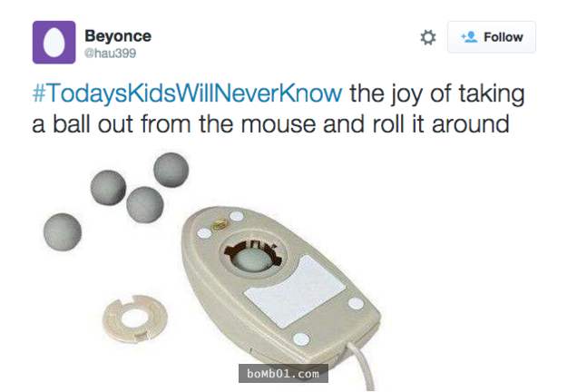Image resolution: width=567 pixels, height=392 pixels.
Task: Click the gray ball nearest the mouse
Action: pos(145,205)
